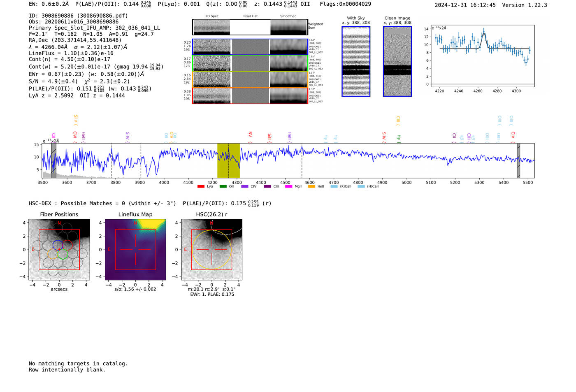Click the Flags:0x00004029 header text
The height and width of the screenshot is (392, 576).
[345, 4]
